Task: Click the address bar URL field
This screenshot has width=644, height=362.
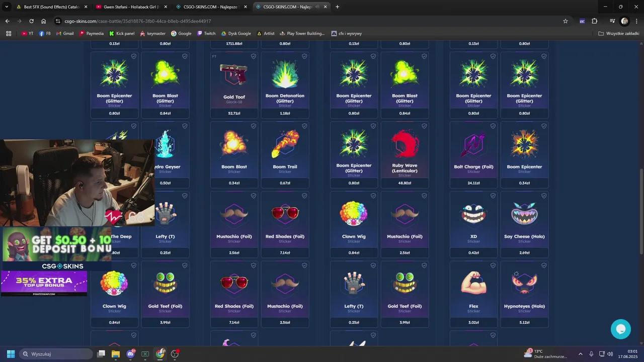Action: (x=307, y=21)
